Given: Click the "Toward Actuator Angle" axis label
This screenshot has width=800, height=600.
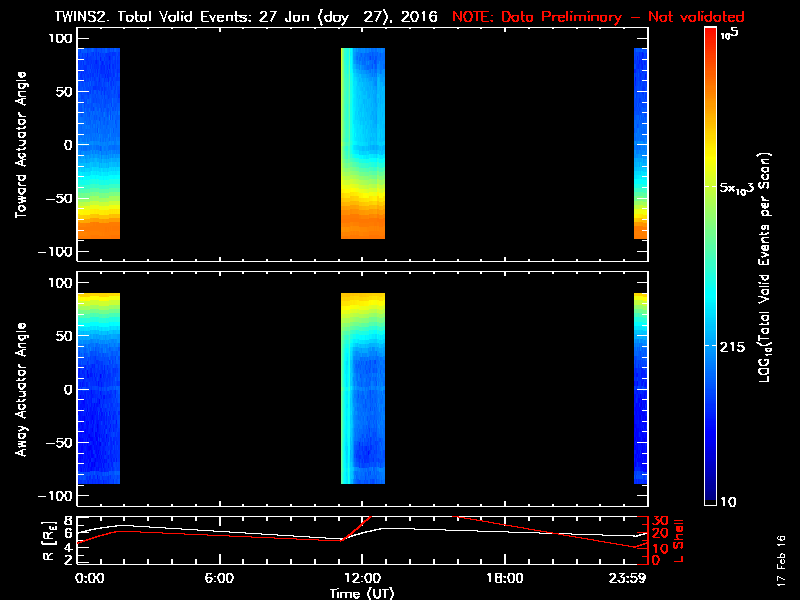Looking at the screenshot, I should (21, 145).
